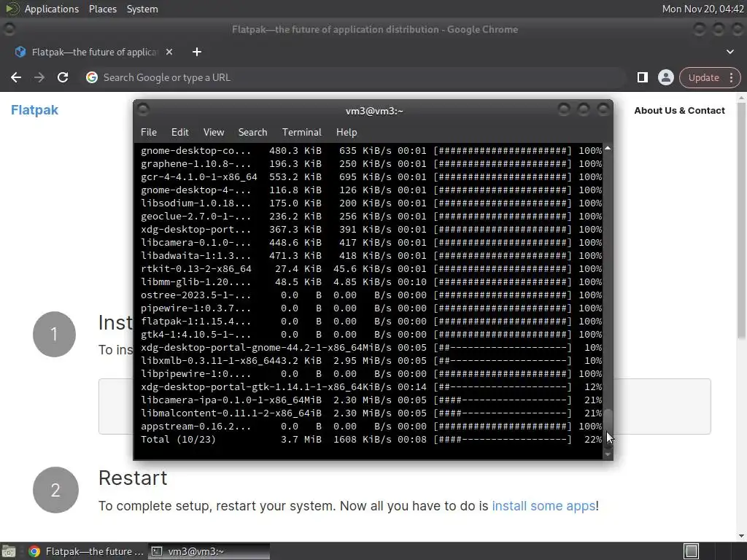Image resolution: width=747 pixels, height=560 pixels.
Task: Open the Places menu
Action: coord(102,9)
